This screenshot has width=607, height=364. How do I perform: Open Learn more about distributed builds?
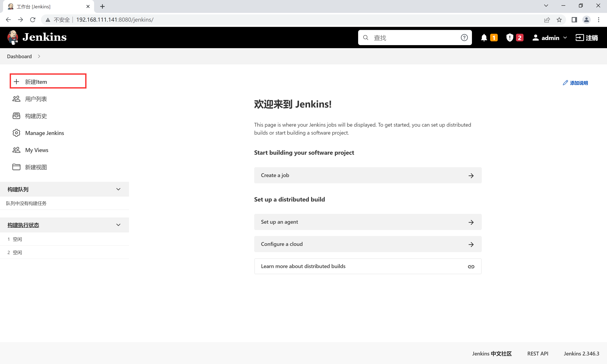[368, 266]
